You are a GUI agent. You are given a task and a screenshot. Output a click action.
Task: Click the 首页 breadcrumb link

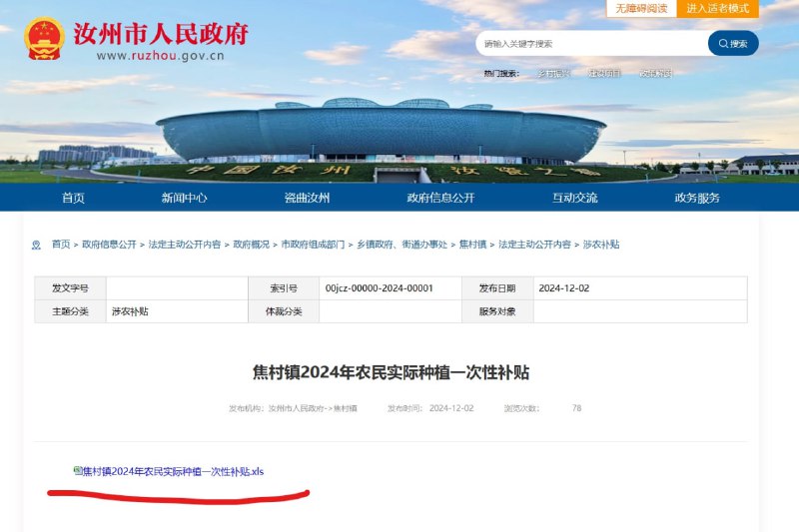click(x=61, y=245)
